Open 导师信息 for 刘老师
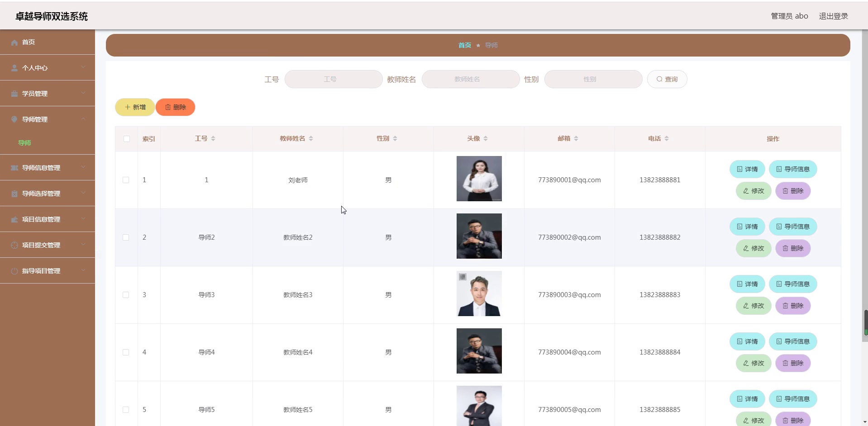The width and height of the screenshot is (868, 426). click(793, 169)
